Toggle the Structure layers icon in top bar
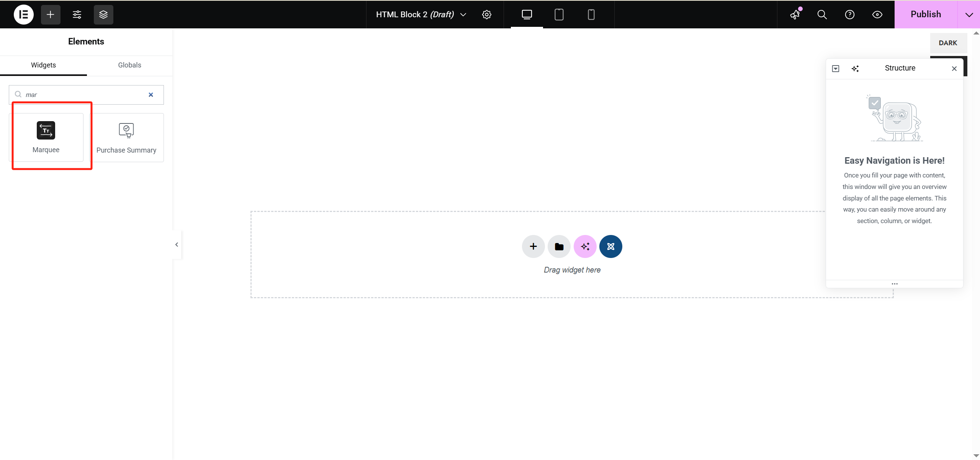Image resolution: width=980 pixels, height=460 pixels. click(103, 15)
